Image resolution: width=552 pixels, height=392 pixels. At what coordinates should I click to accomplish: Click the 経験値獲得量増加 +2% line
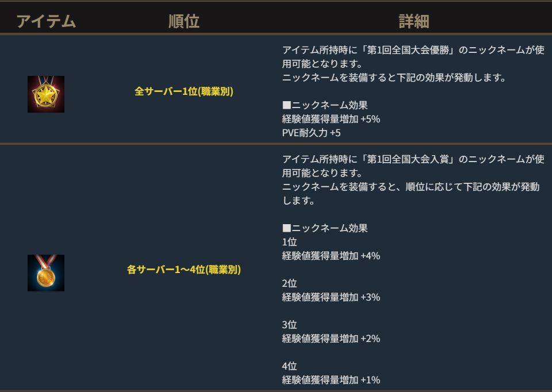click(331, 339)
